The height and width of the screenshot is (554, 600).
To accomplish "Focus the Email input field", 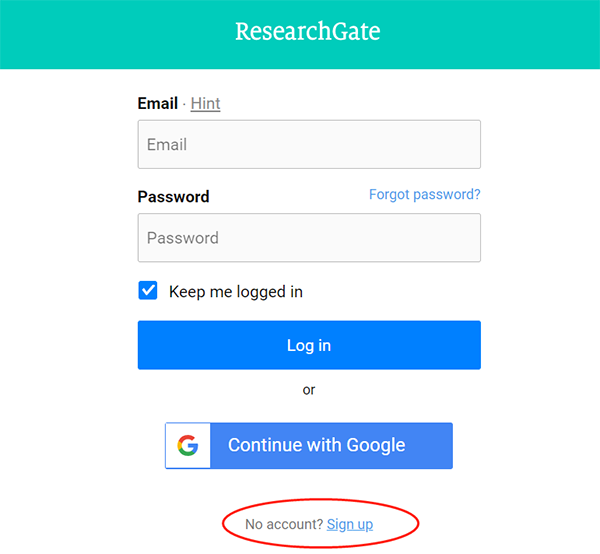I will coord(309,144).
